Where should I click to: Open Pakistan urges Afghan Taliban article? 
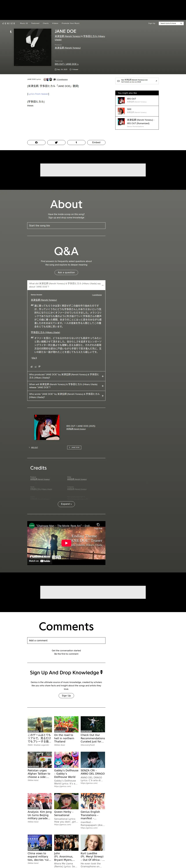coord(40,767)
